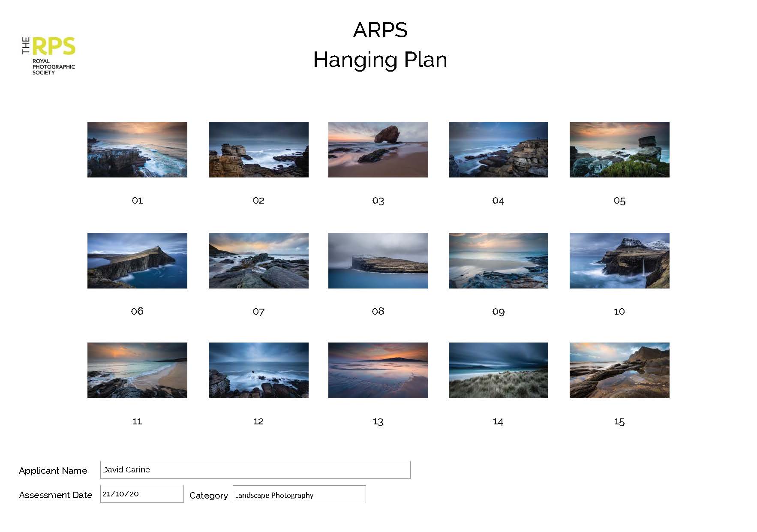Open thumbnail 11 of curved sandy beach

coord(137,370)
